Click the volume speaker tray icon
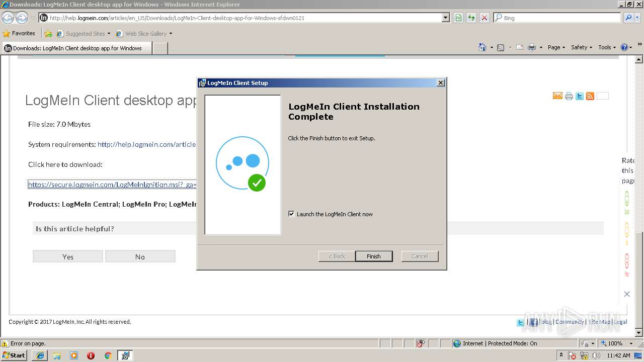 596,355
